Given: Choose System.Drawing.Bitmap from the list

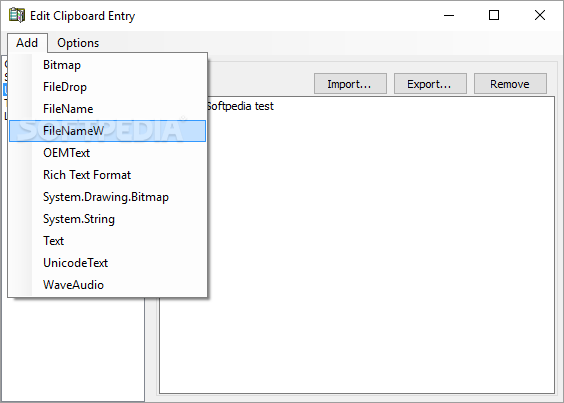Looking at the screenshot, I should point(107,197).
